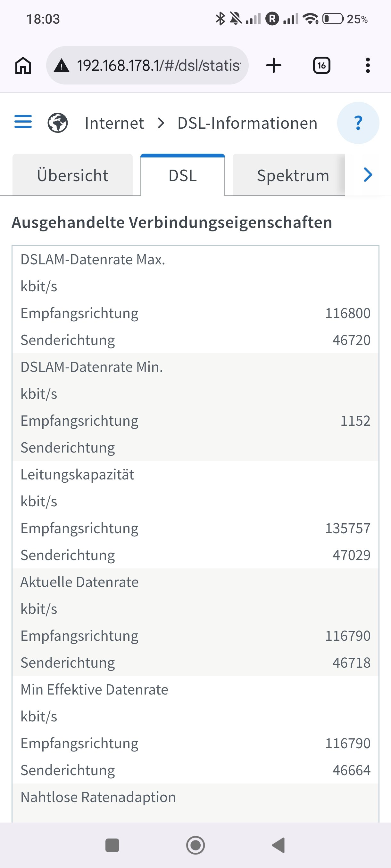391x868 pixels.
Task: Tap the Android recent apps square
Action: coord(112,845)
